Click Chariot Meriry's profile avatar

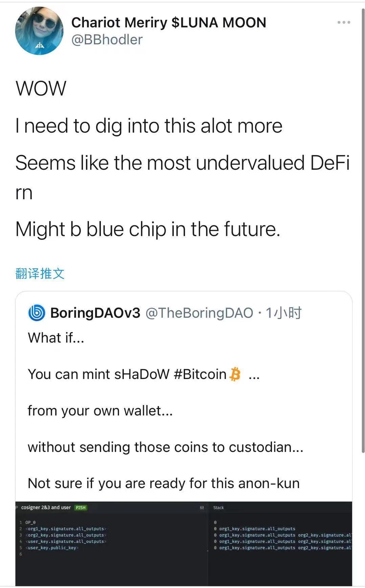(39, 31)
